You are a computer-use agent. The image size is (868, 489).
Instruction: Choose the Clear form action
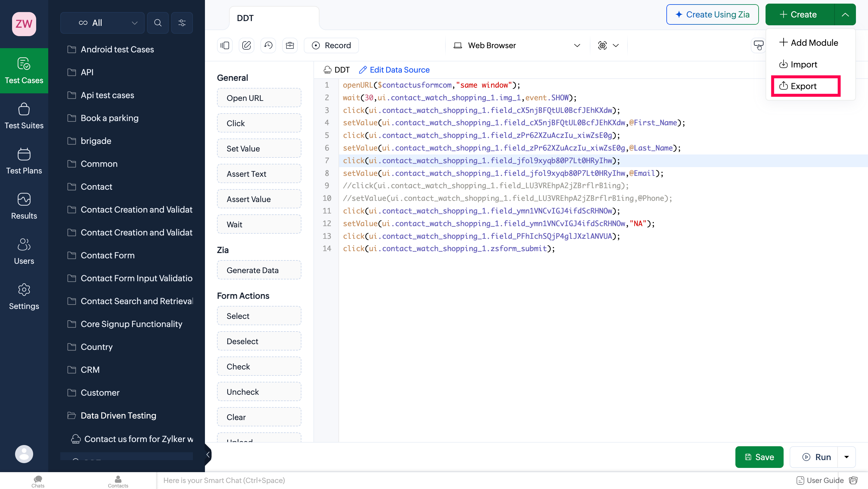259,417
